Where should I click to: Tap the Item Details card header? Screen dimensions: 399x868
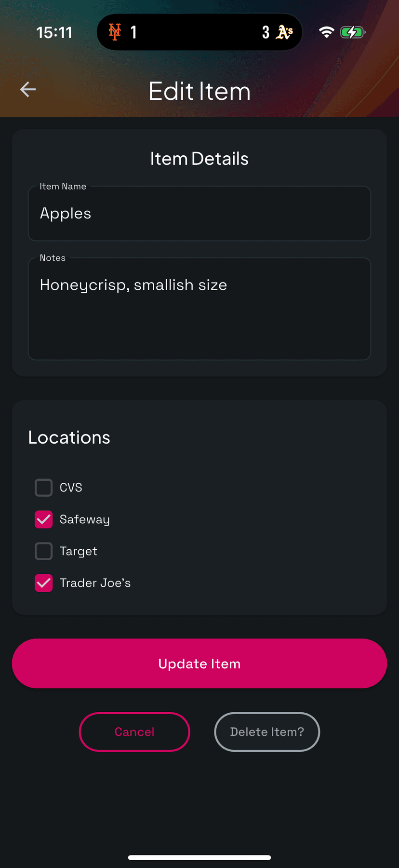point(199,158)
